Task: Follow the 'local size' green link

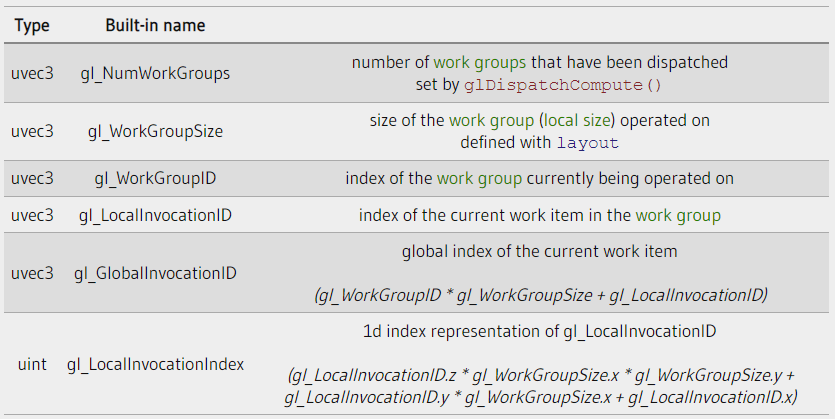Action: pos(577,121)
